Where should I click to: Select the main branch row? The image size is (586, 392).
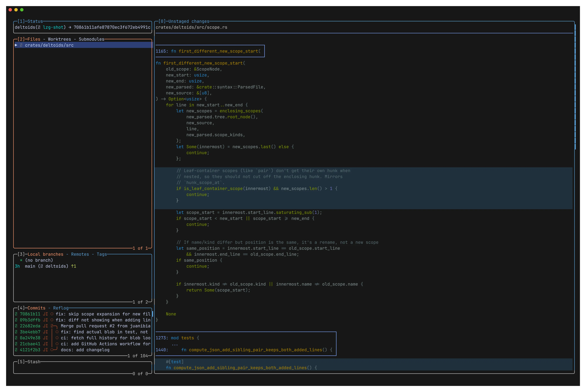pyautogui.click(x=83, y=266)
